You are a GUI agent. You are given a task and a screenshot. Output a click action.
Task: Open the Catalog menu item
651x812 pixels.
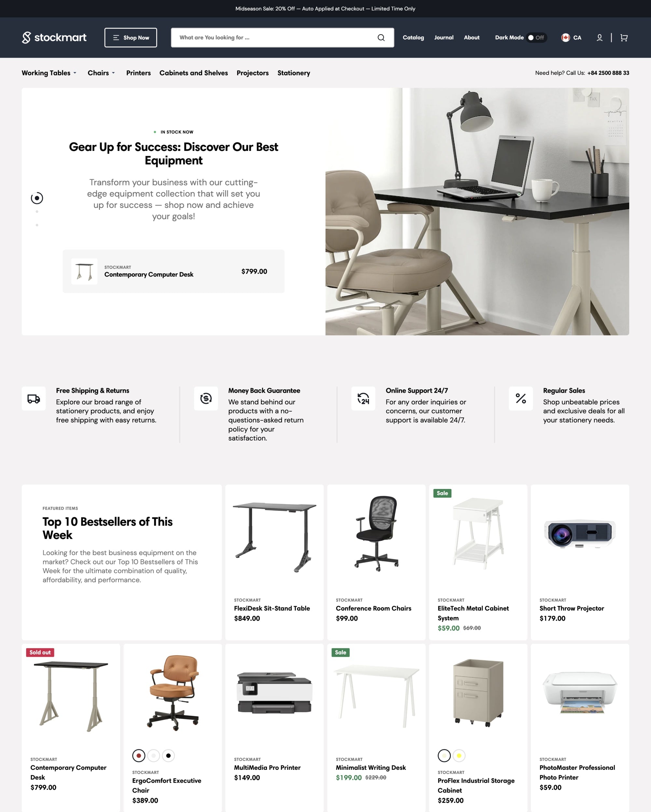pos(413,37)
